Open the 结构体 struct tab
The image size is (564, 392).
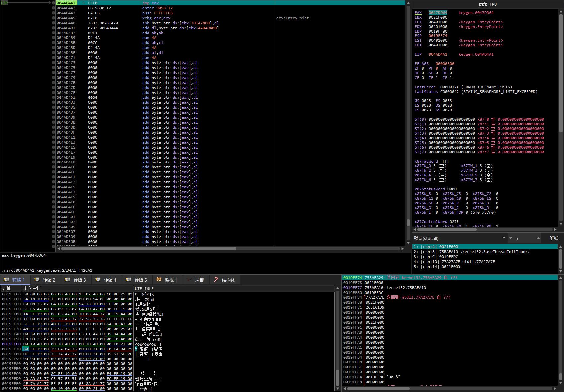point(225,280)
